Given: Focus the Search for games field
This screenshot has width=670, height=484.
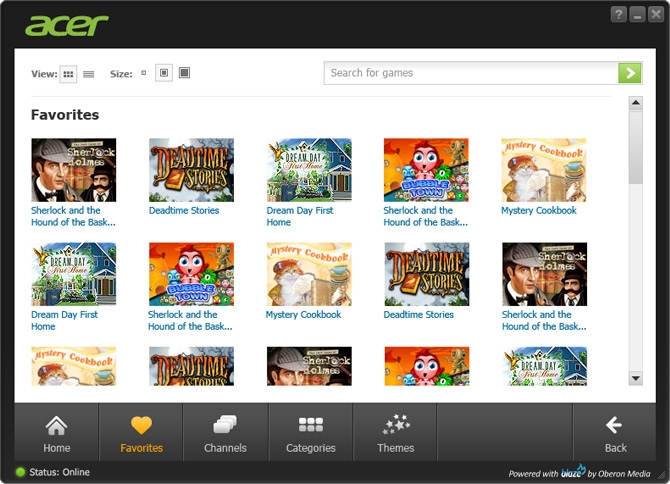Looking at the screenshot, I should coord(471,73).
